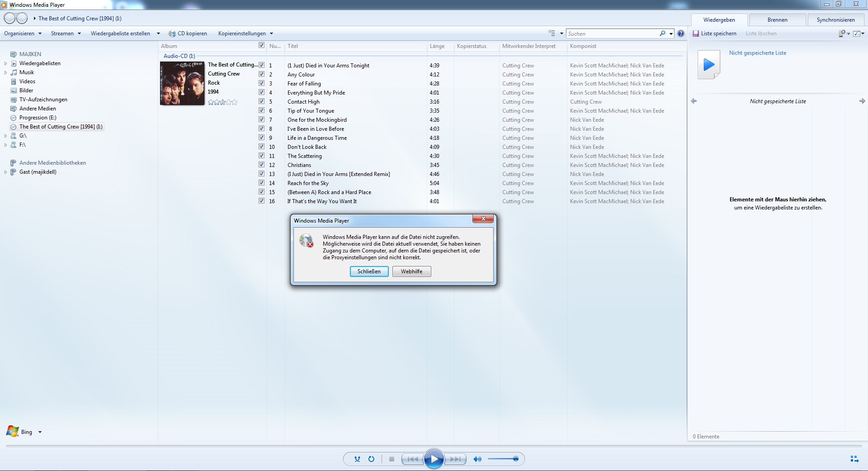Select the Progression (E:) disc

38,118
